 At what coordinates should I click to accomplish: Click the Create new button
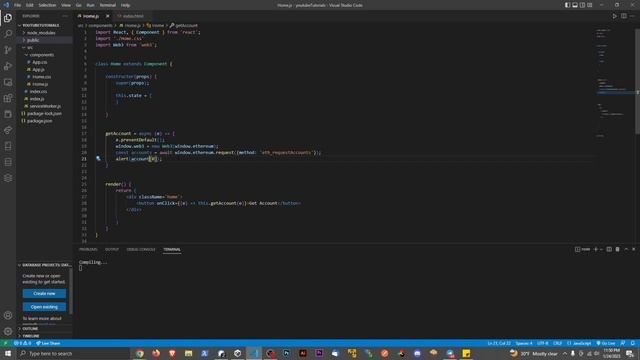pyautogui.click(x=44, y=293)
